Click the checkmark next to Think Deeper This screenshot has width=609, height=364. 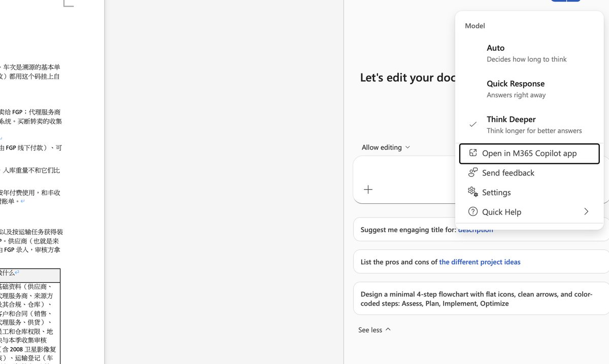(473, 124)
